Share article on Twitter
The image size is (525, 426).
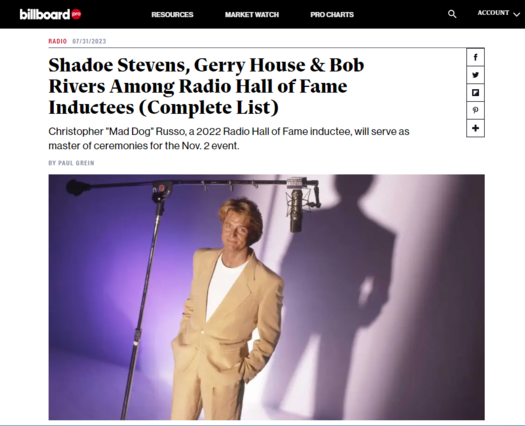point(475,75)
